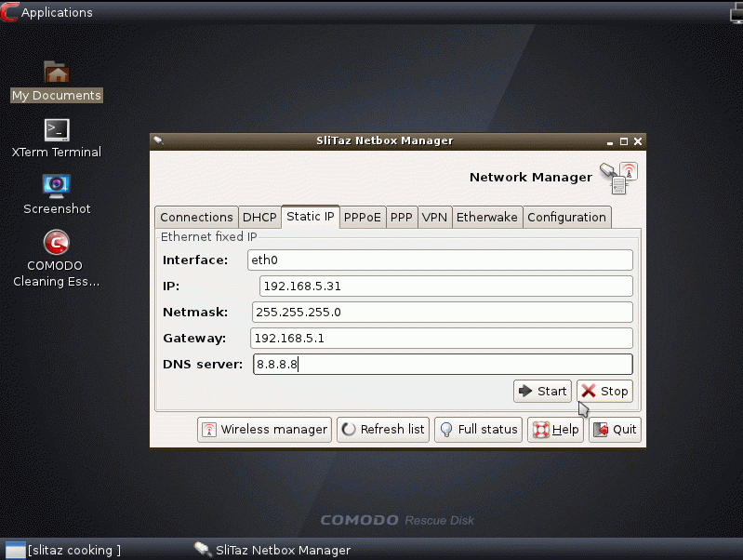743x560 pixels.
Task: Open Help
Action: click(555, 430)
